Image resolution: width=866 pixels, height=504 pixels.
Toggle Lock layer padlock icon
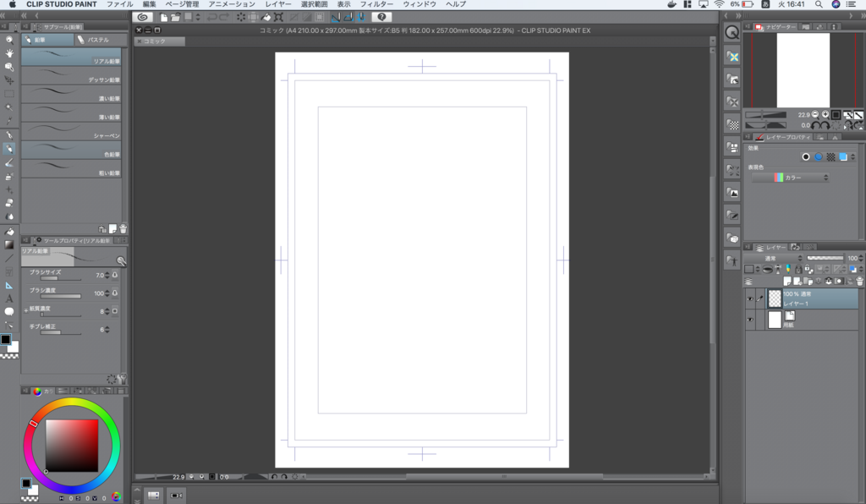click(x=798, y=269)
